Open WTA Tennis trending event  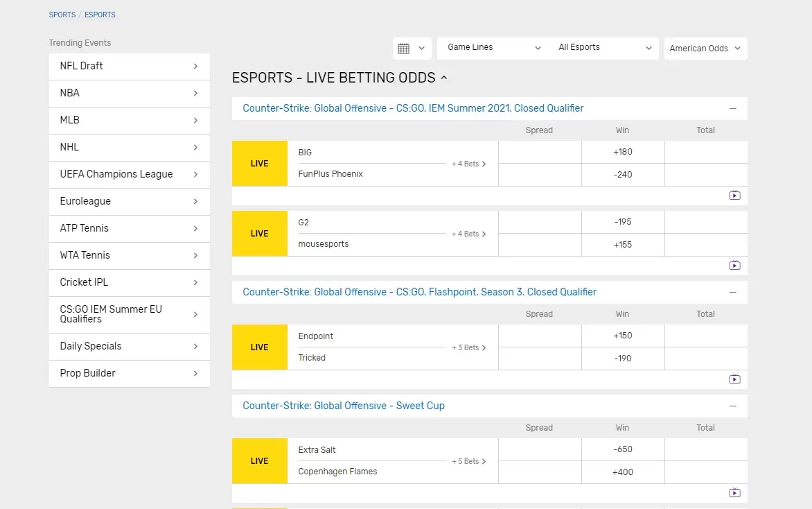130,255
